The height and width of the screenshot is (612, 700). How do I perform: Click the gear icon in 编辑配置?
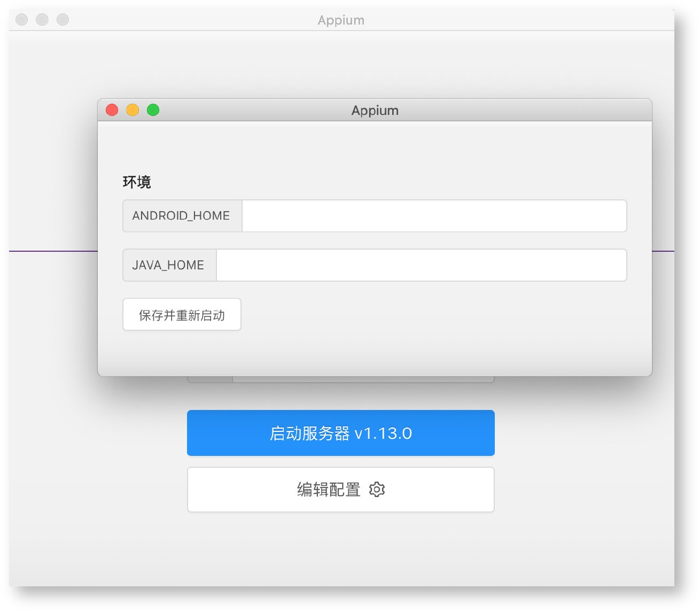(377, 490)
